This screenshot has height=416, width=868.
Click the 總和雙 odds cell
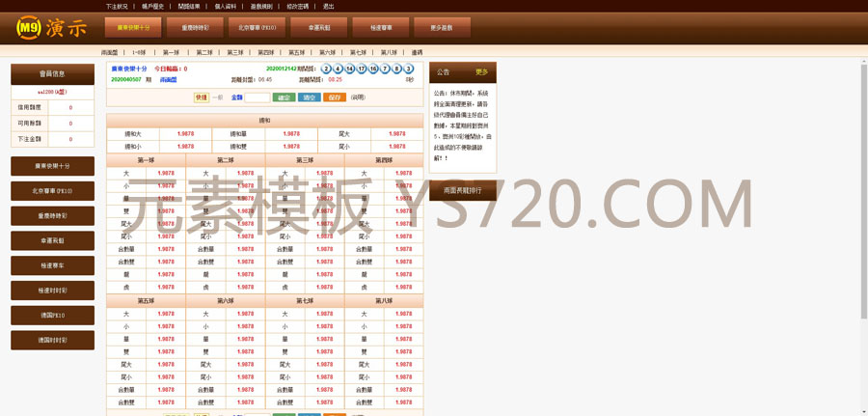pos(291,147)
